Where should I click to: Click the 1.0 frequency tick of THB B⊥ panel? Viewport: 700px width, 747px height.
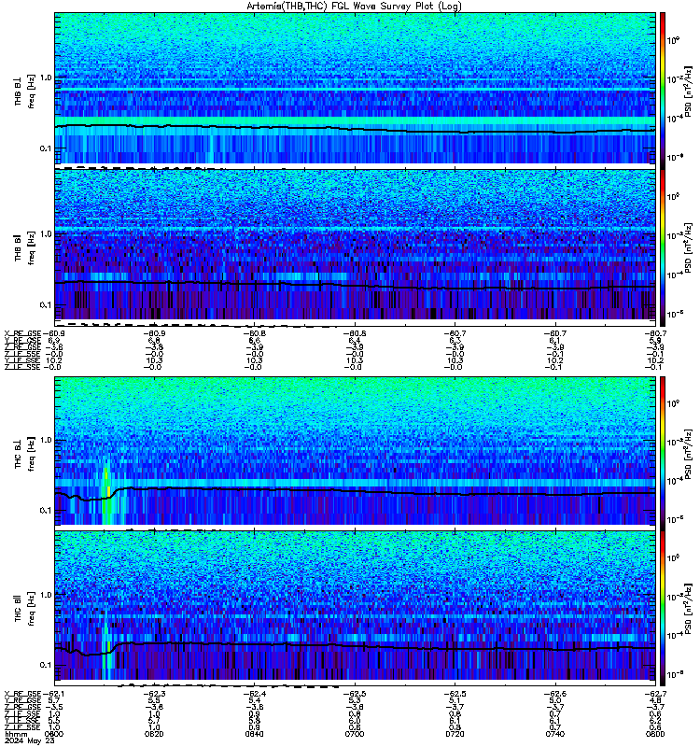tap(46, 78)
